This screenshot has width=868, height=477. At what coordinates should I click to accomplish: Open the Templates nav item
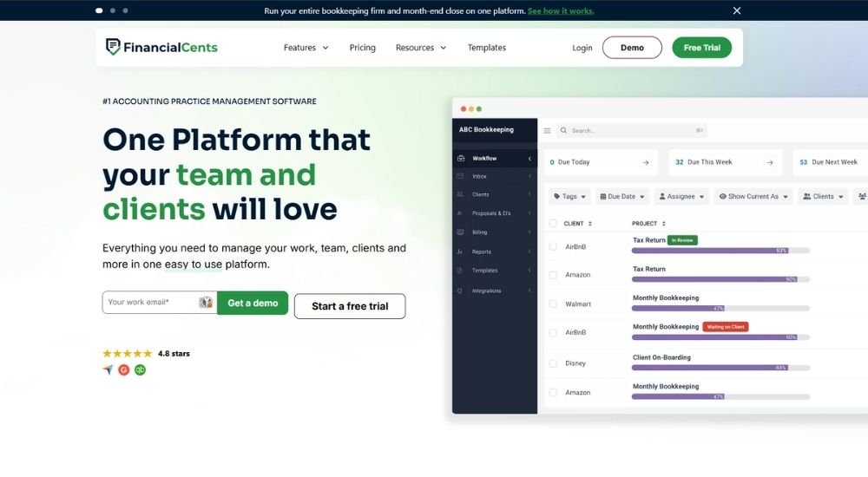coord(487,48)
